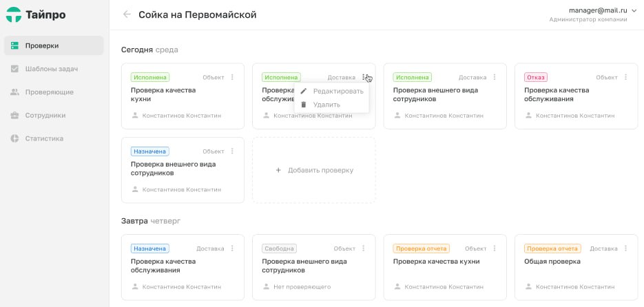Open today's Исполнена Проверка внешнего вида сотрудников title

coord(435,94)
